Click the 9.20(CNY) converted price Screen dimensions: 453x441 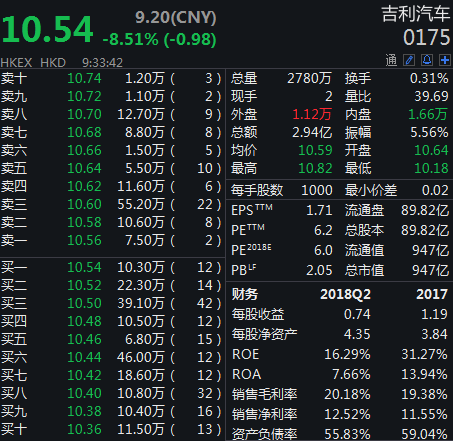coord(176,17)
